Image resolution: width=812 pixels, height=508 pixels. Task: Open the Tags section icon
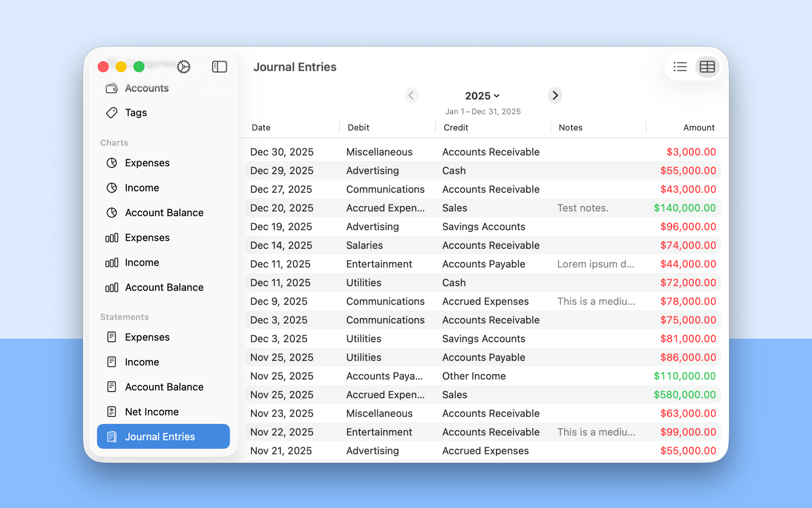112,113
